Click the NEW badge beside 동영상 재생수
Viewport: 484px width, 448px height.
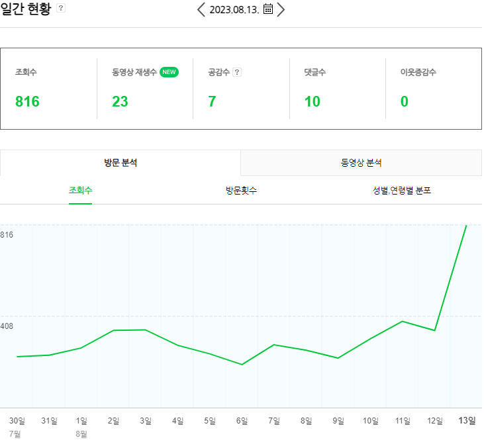(169, 72)
